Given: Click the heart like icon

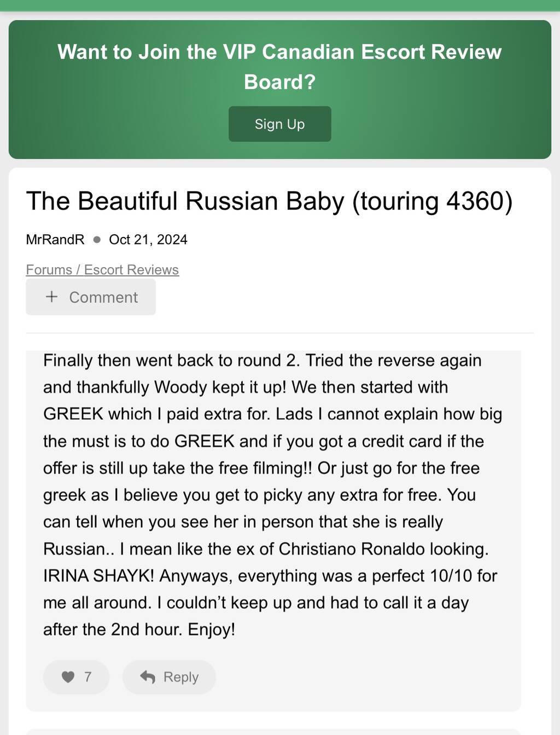Looking at the screenshot, I should tap(68, 677).
